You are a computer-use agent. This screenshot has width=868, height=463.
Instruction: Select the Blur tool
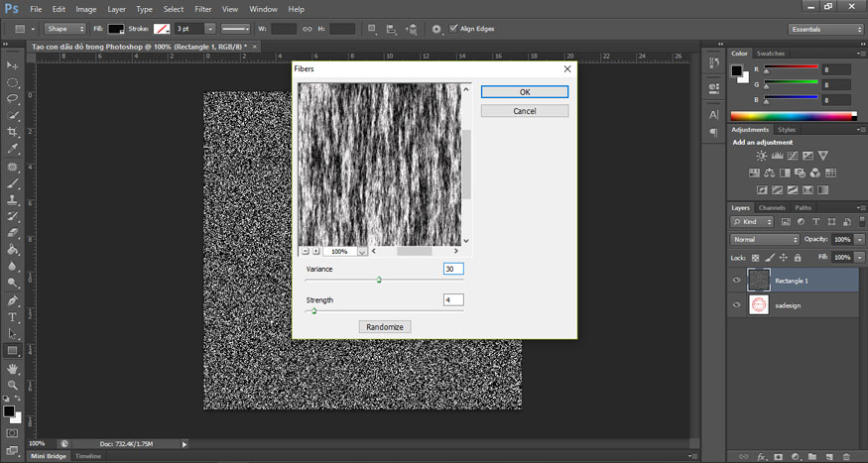pyautogui.click(x=12, y=266)
